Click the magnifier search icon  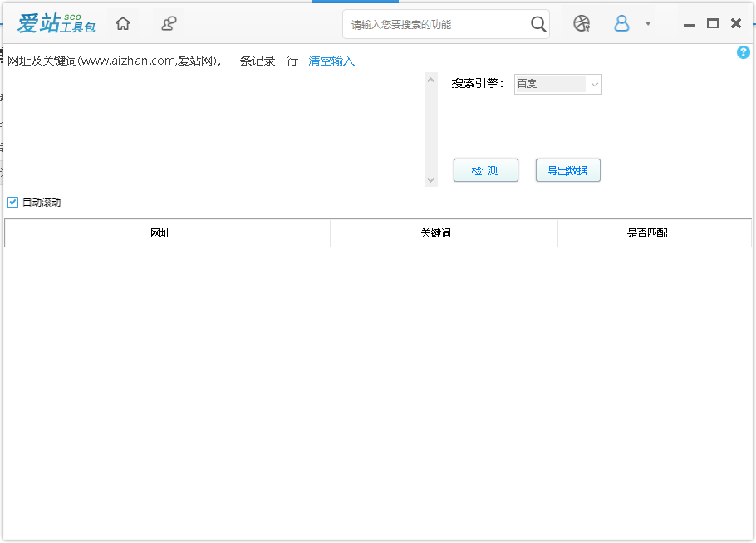(x=538, y=24)
